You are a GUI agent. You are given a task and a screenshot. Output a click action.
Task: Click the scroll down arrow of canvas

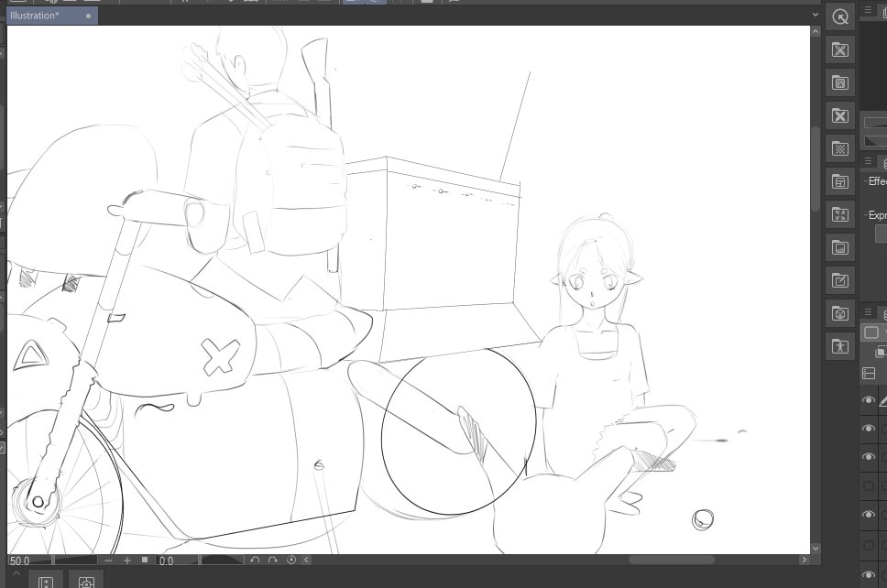816,548
